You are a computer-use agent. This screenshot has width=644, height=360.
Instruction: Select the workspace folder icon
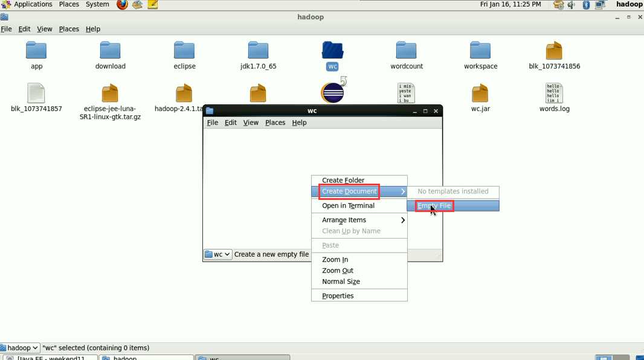[x=480, y=51]
